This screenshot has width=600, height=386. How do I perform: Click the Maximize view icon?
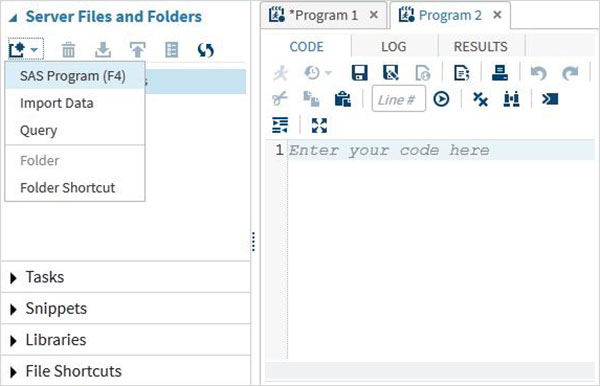319,125
